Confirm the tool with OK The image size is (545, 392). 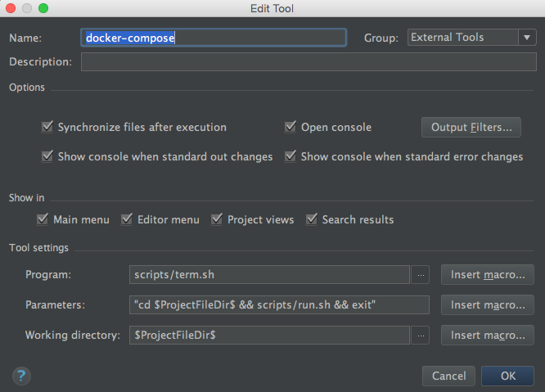[508, 376]
